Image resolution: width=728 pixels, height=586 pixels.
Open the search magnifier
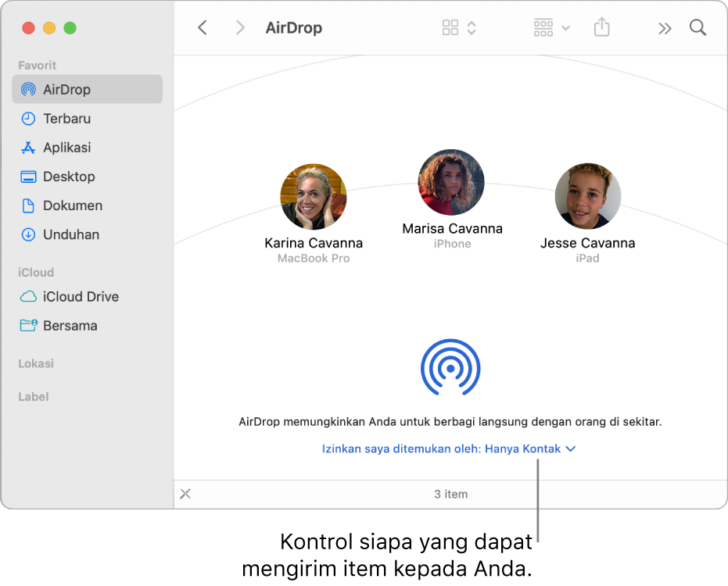(x=698, y=28)
